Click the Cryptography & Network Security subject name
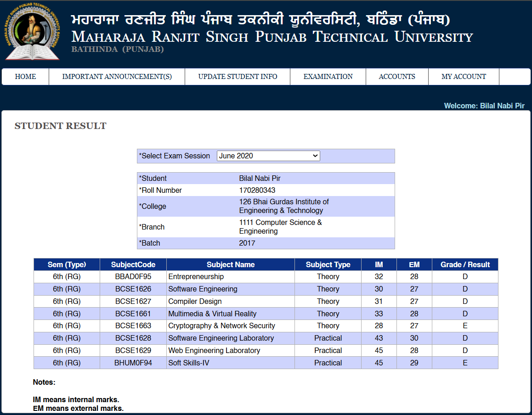 click(221, 326)
